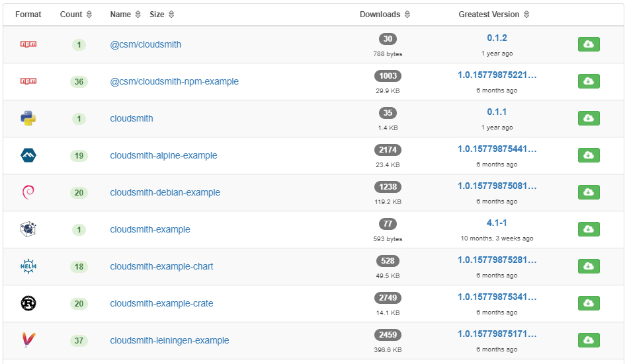This screenshot has width=627, height=364.
Task: Open version 1.0.15779875281… link
Action: tap(497, 260)
